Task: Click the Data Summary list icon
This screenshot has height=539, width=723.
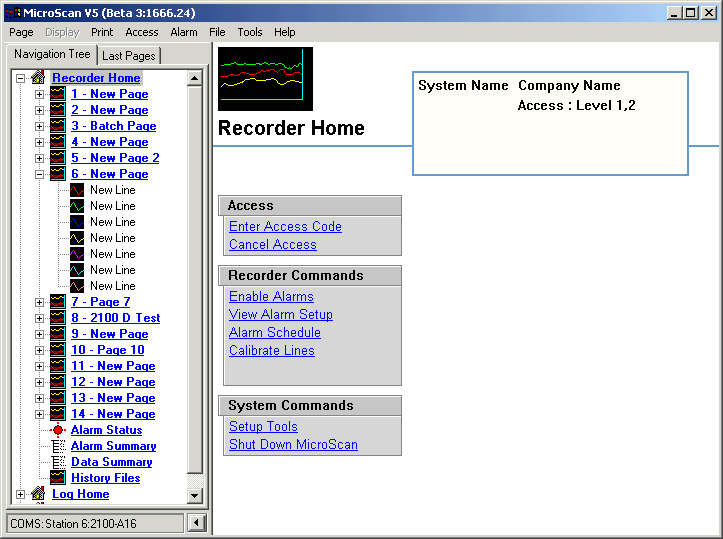Action: tap(58, 462)
